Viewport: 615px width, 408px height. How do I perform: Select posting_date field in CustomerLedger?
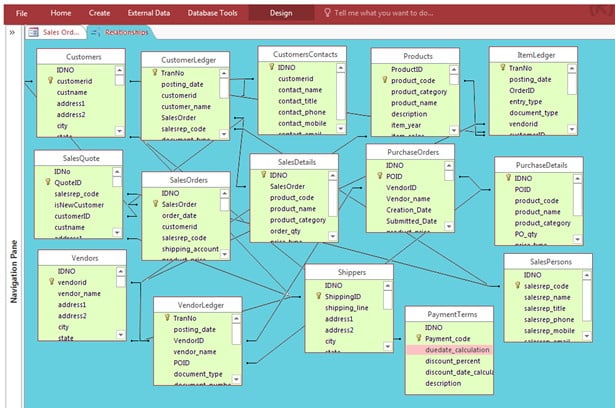(x=182, y=84)
